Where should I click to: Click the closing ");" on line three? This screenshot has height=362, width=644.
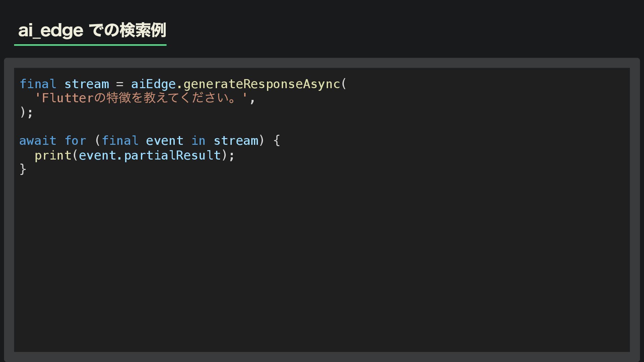(26, 112)
